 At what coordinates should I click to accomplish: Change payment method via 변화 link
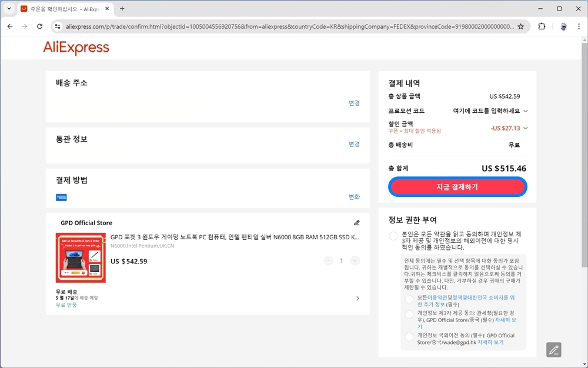point(354,197)
